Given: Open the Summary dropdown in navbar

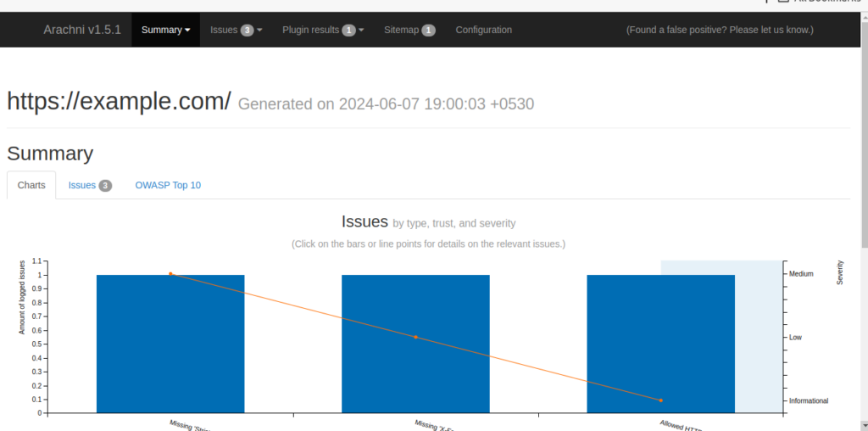Looking at the screenshot, I should (x=165, y=30).
